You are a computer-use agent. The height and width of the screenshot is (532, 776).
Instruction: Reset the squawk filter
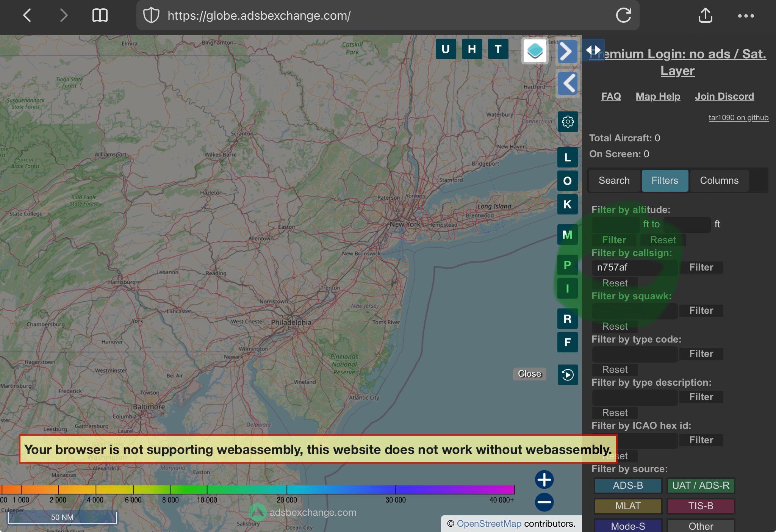615,326
